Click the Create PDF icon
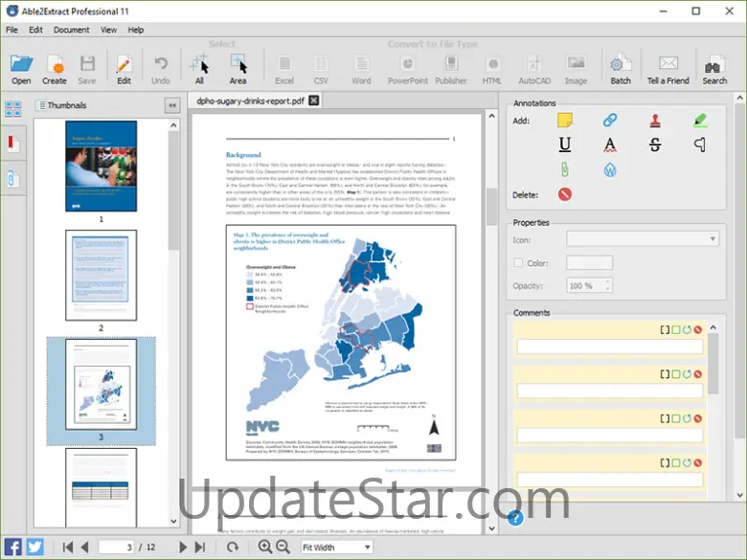 click(55, 70)
